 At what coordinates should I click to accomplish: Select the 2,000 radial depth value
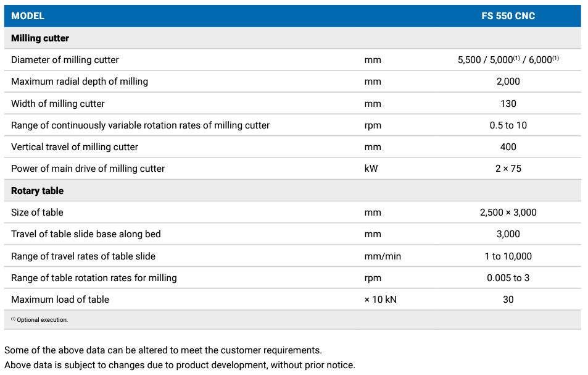pyautogui.click(x=508, y=82)
